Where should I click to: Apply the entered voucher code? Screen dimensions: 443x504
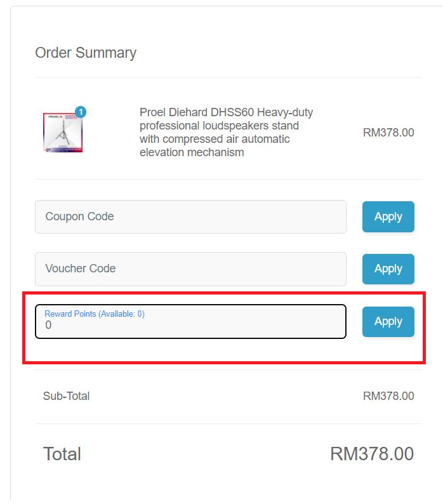coord(388,269)
